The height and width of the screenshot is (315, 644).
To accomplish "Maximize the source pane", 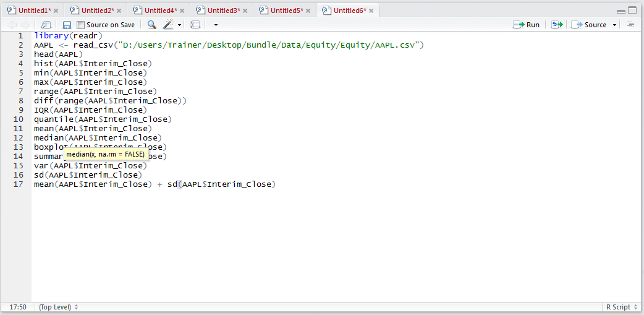I will [632, 11].
